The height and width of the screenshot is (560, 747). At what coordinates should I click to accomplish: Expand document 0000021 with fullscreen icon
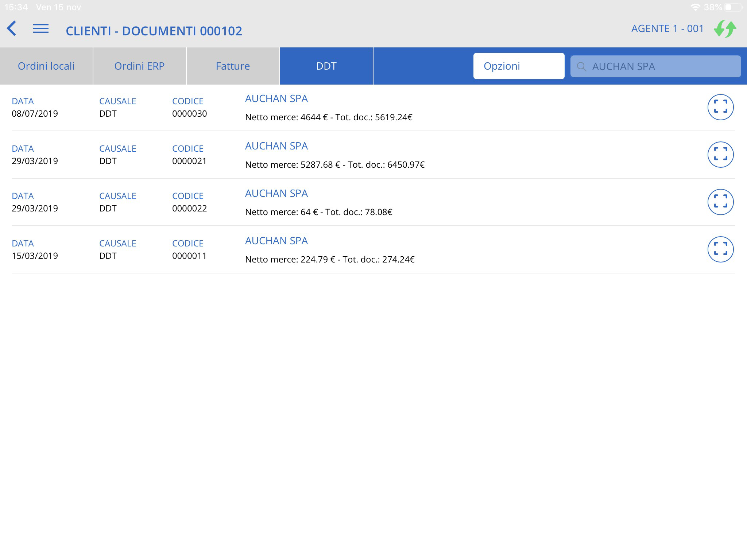(x=720, y=155)
